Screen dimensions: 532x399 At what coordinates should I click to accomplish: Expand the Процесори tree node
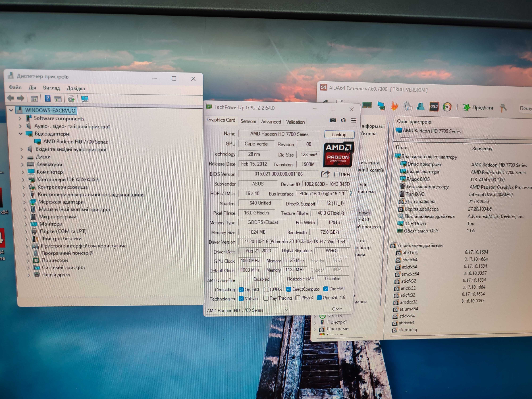pyautogui.click(x=28, y=261)
